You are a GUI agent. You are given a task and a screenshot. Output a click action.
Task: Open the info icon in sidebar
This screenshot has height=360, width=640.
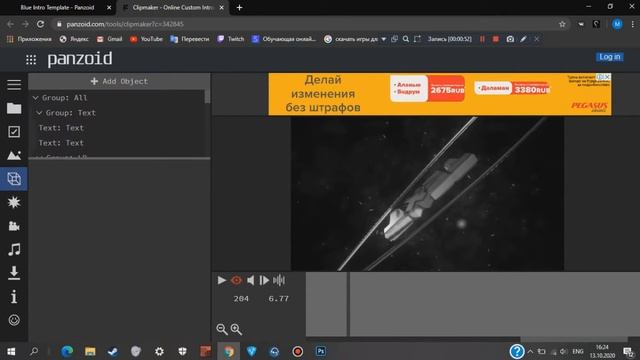coord(14,296)
